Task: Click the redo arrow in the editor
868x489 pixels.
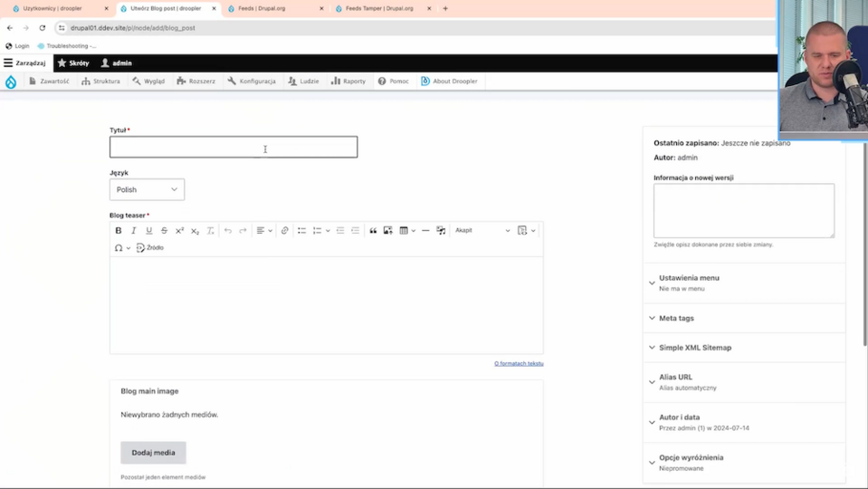Action: coord(243,230)
